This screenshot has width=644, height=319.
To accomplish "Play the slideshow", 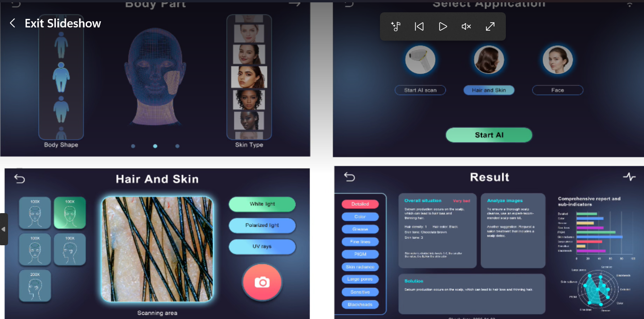I will tap(443, 26).
